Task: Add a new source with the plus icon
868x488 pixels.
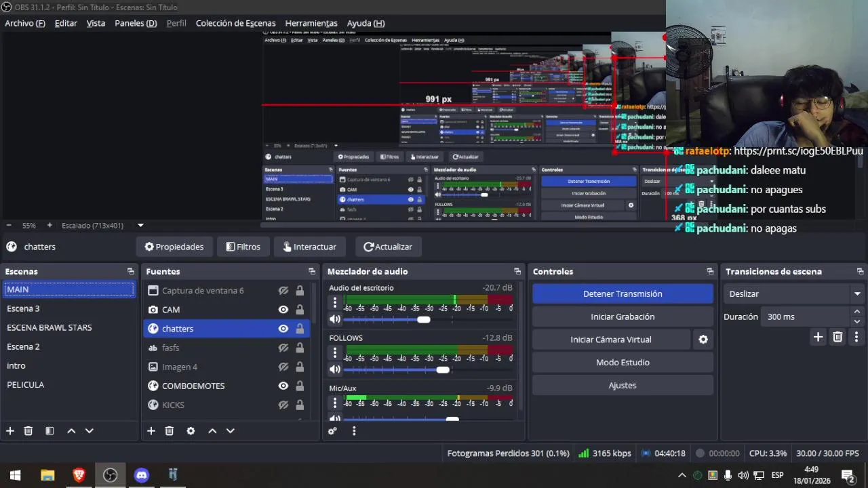Action: (151, 430)
